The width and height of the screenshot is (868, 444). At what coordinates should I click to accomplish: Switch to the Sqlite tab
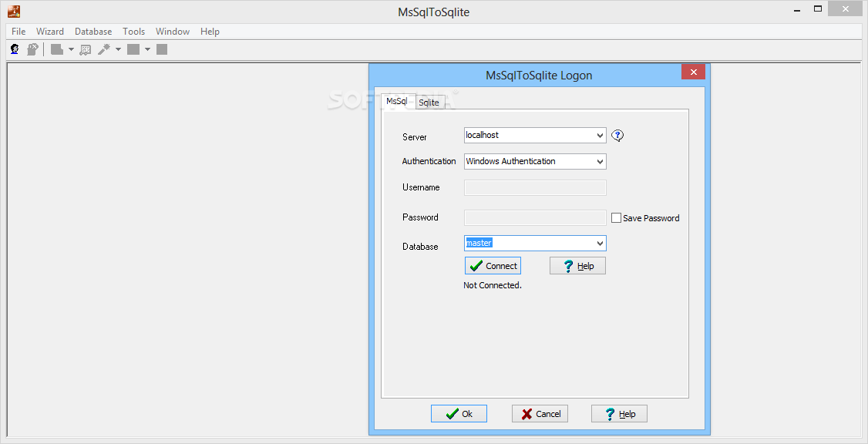[x=429, y=103]
